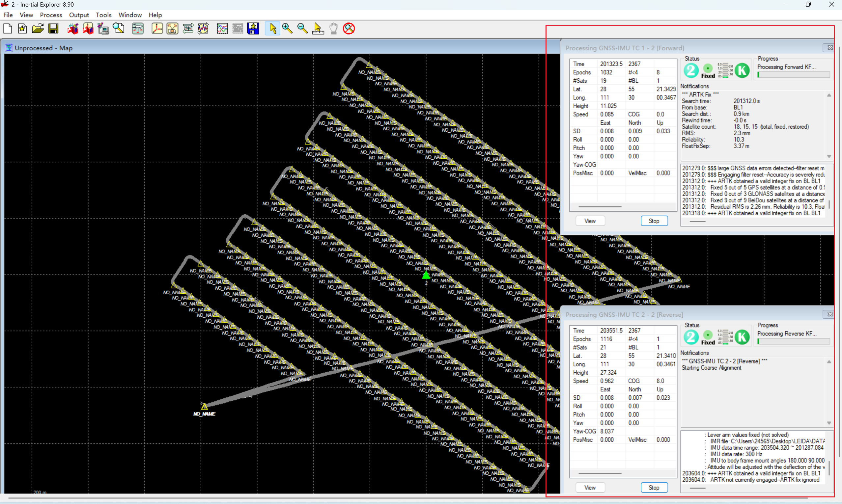
Task: Open the Process menu
Action: pos(51,15)
